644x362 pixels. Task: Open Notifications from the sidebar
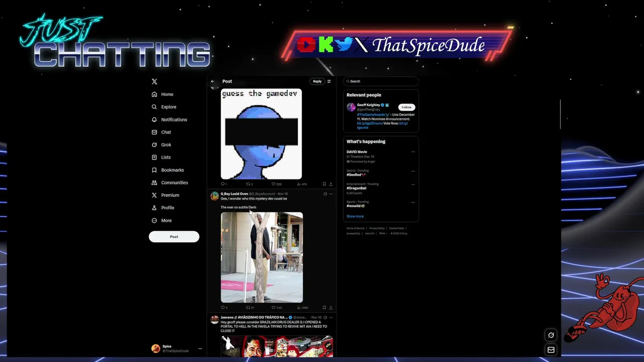pyautogui.click(x=170, y=120)
